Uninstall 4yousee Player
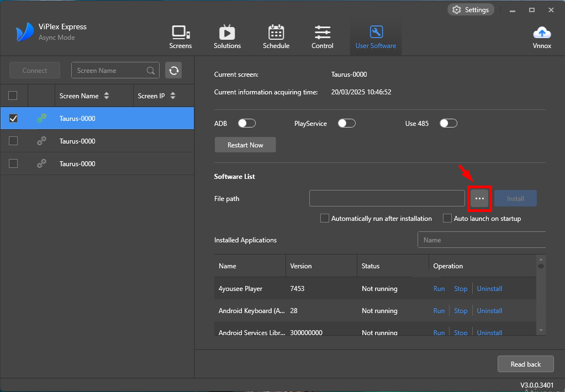 pyautogui.click(x=489, y=289)
